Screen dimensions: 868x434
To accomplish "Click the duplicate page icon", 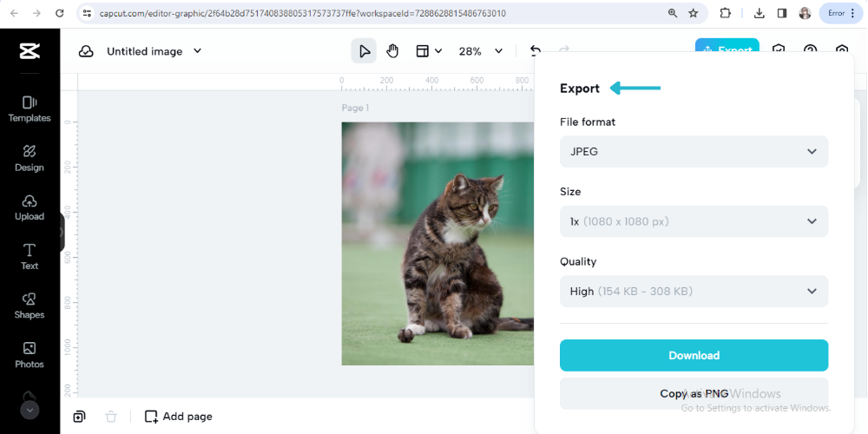I will [x=79, y=417].
